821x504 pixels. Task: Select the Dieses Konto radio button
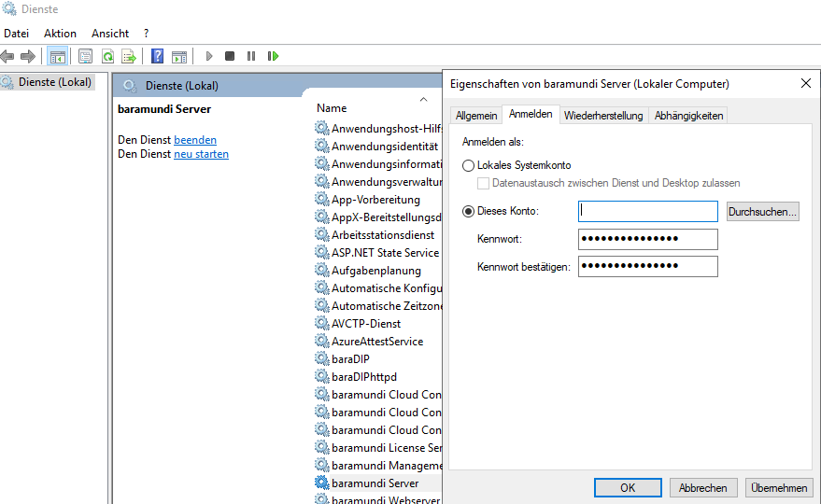(x=469, y=212)
